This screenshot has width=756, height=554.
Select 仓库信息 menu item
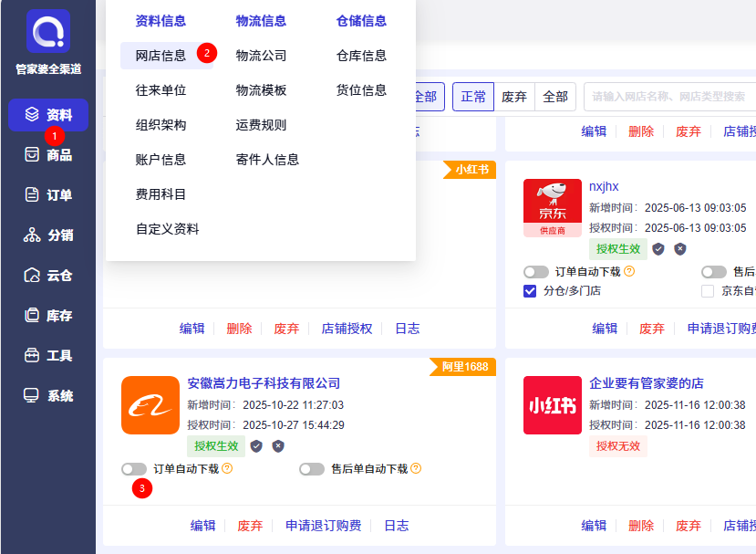(x=361, y=56)
